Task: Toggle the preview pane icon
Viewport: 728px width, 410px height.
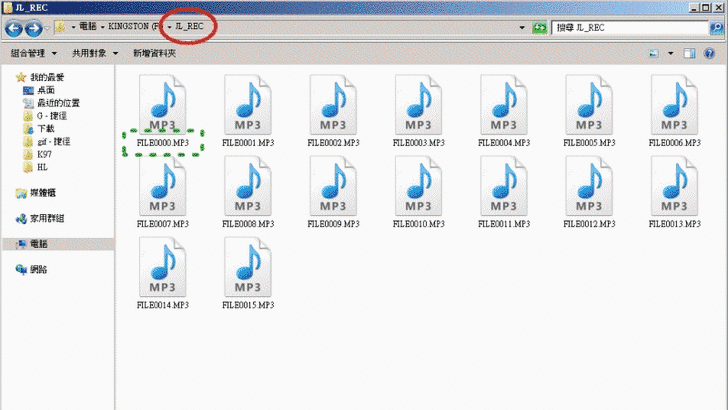Action: 689,53
